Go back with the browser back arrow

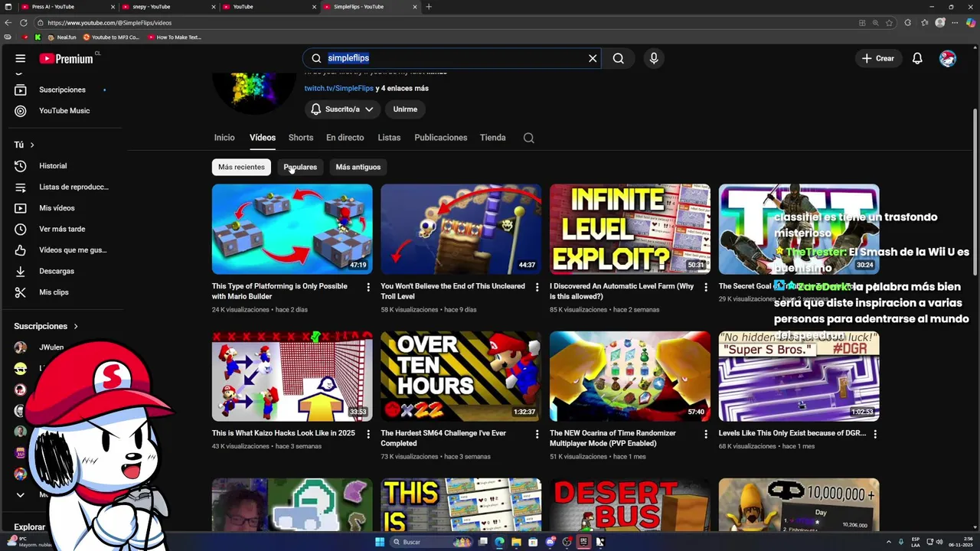(x=8, y=23)
